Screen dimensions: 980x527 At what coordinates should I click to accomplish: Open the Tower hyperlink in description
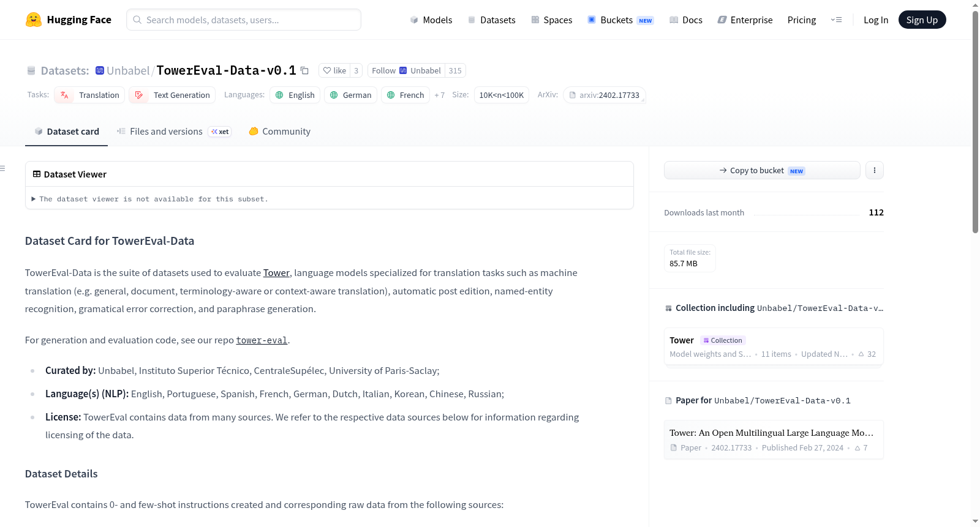coord(276,273)
